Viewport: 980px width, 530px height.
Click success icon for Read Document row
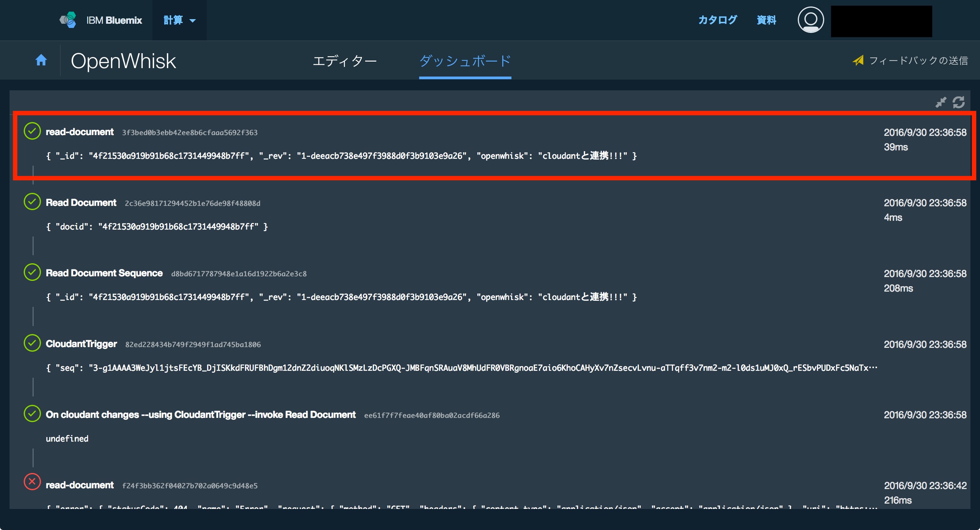click(x=32, y=201)
